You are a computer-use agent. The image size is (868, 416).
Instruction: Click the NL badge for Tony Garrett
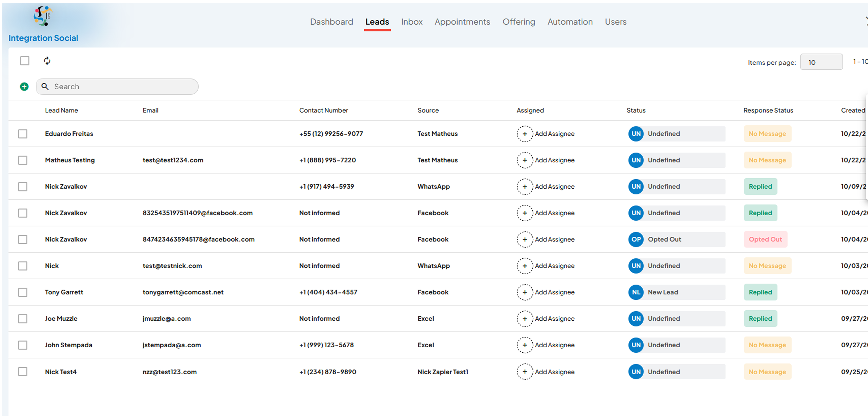pos(636,292)
